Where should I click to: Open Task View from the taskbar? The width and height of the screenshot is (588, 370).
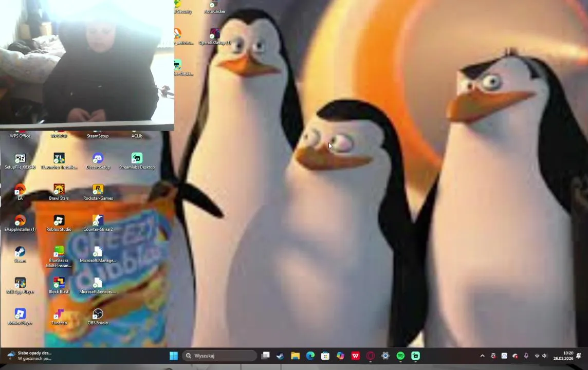click(266, 356)
